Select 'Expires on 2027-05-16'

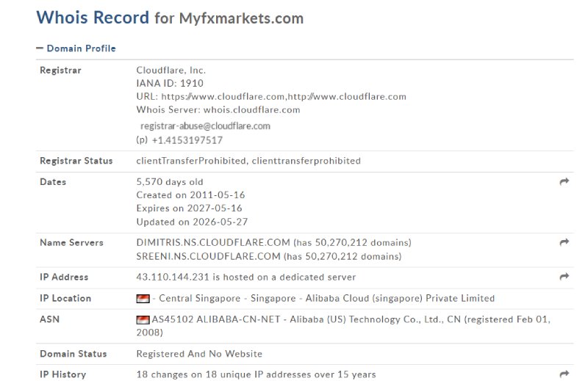[x=190, y=208]
